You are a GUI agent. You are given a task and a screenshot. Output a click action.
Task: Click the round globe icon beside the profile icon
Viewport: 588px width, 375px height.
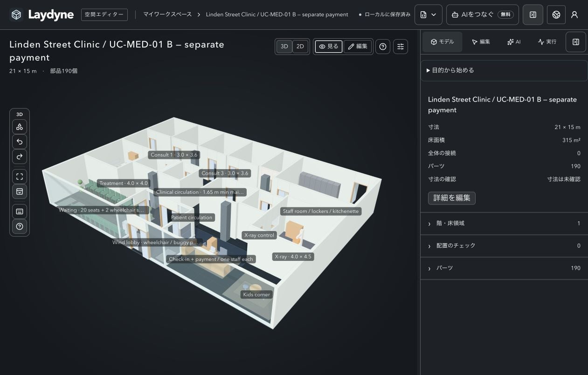(x=556, y=15)
